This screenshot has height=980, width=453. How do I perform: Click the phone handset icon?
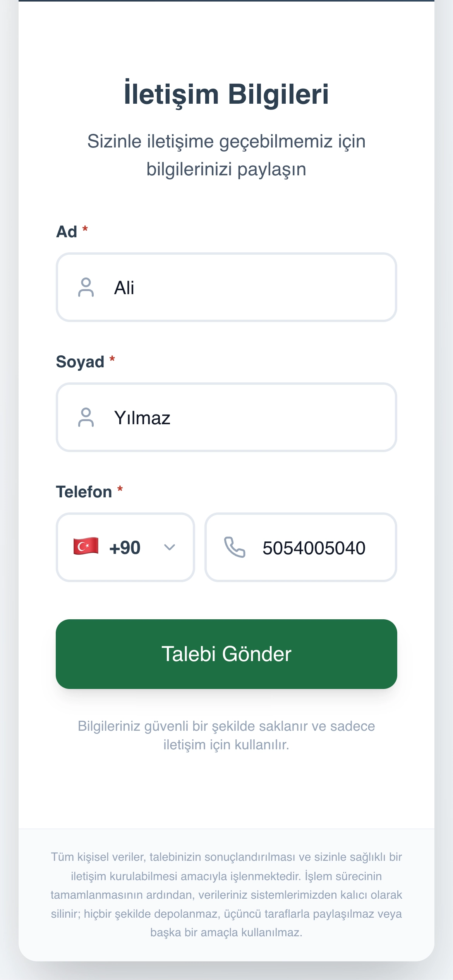coord(235,547)
